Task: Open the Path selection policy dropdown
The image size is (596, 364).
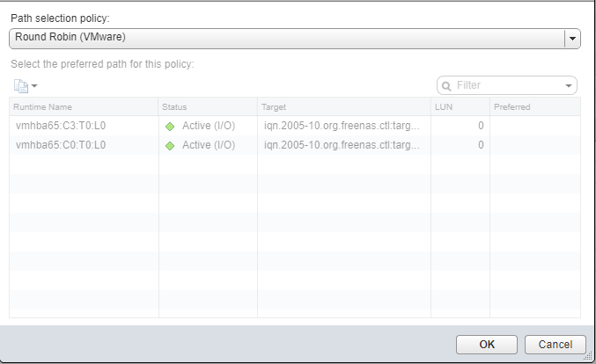Action: click(x=295, y=39)
